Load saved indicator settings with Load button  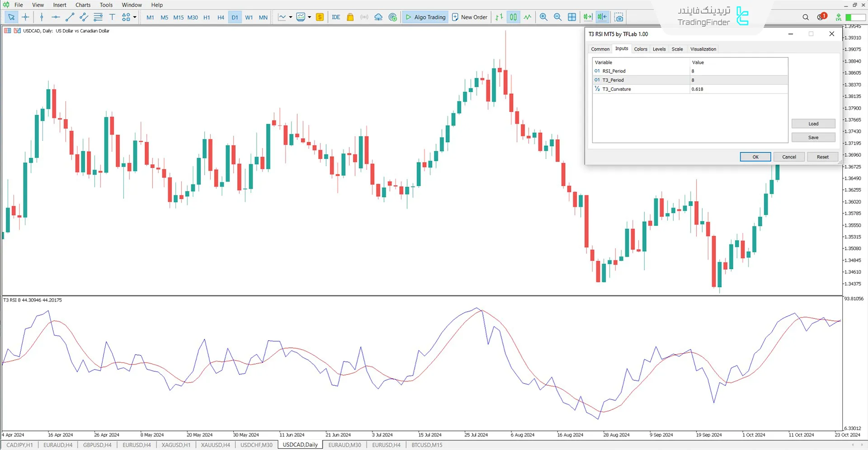(813, 123)
